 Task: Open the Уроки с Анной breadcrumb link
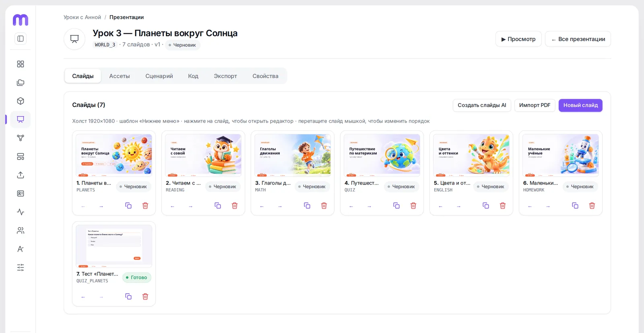[x=82, y=17]
